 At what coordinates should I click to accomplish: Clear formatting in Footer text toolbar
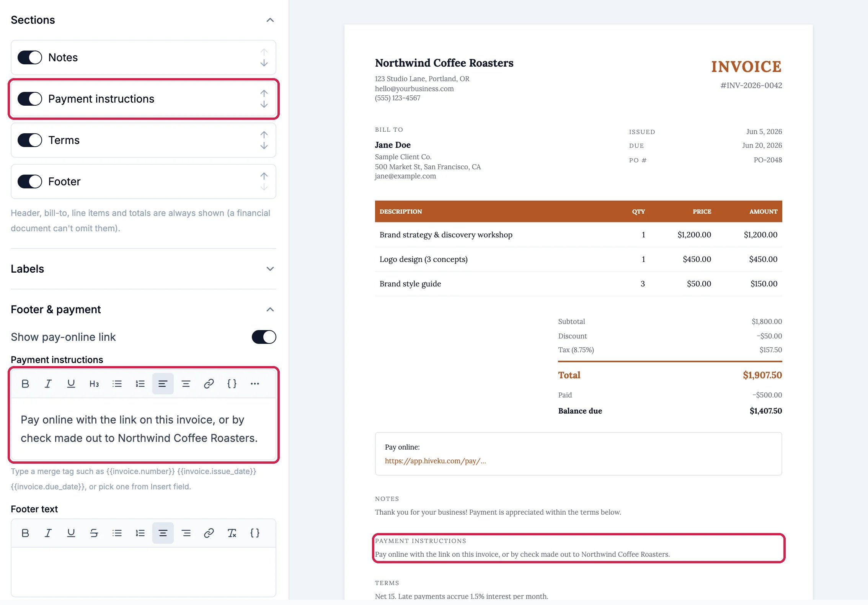tap(232, 533)
